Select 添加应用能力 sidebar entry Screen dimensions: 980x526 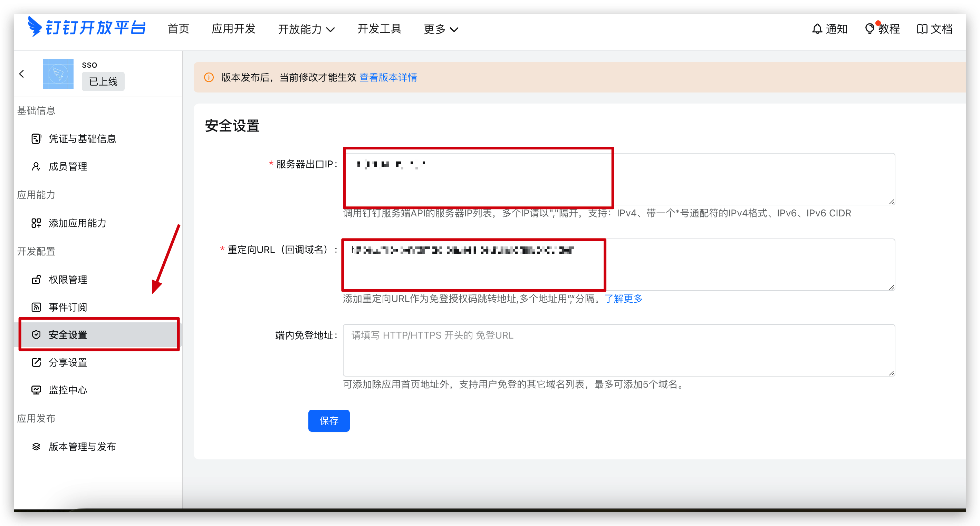click(x=77, y=223)
